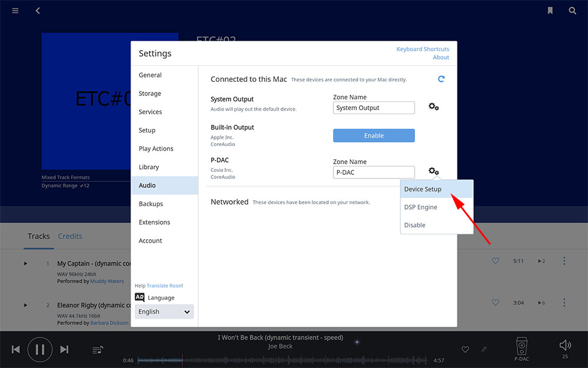This screenshot has height=368, width=588.
Task: Skip to the next track
Action: 65,350
